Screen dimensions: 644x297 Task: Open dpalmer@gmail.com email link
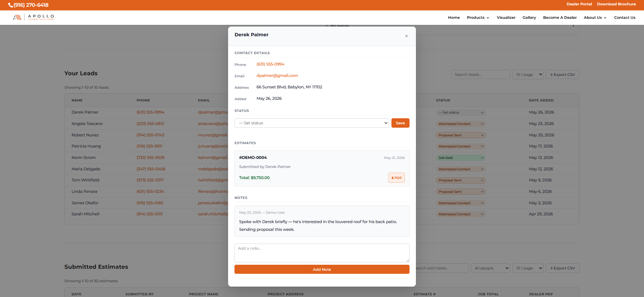click(x=277, y=76)
